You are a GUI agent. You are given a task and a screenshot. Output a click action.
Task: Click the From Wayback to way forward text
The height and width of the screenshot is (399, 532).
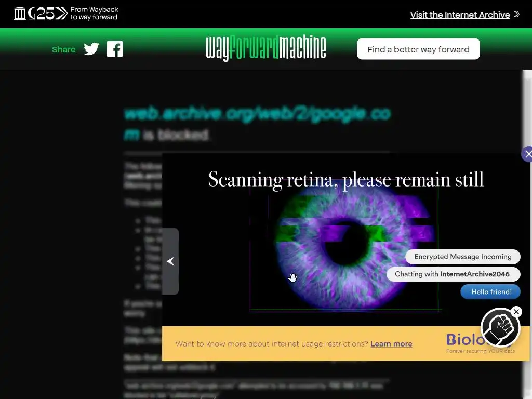pyautogui.click(x=95, y=13)
